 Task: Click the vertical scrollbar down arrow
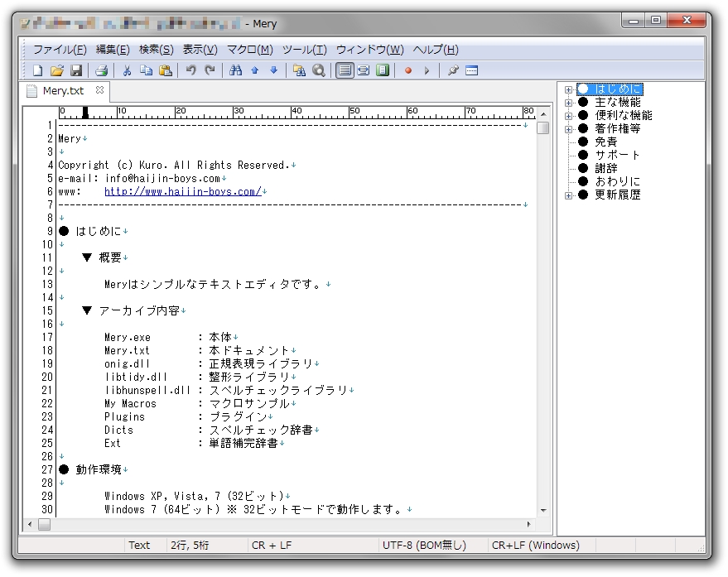pyautogui.click(x=543, y=511)
